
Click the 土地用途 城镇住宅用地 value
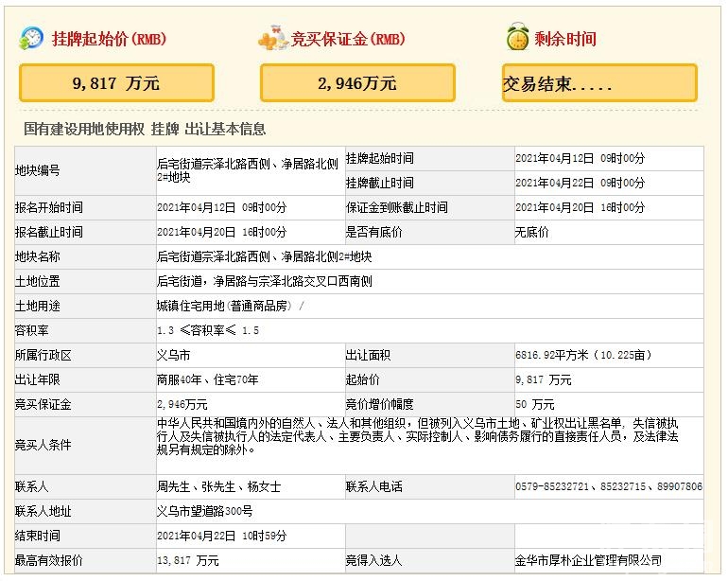(231, 306)
